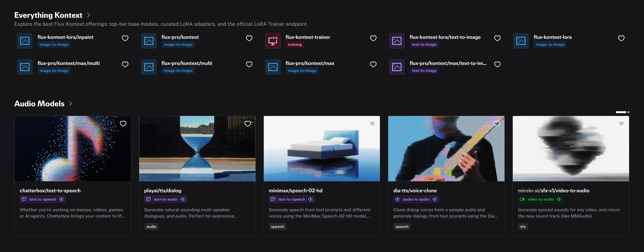Screen dimensions: 644x252
Task: Expand Audio Models section chevron
Action: tap(71, 104)
